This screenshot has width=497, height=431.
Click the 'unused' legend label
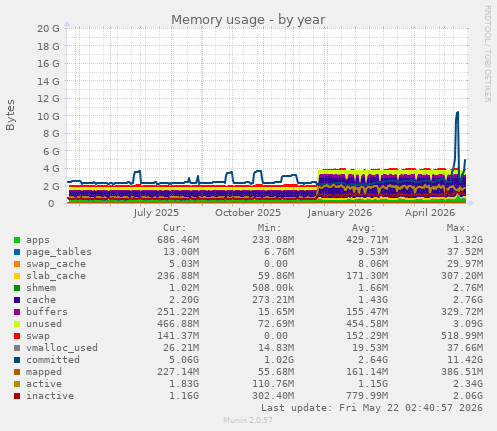click(x=44, y=324)
